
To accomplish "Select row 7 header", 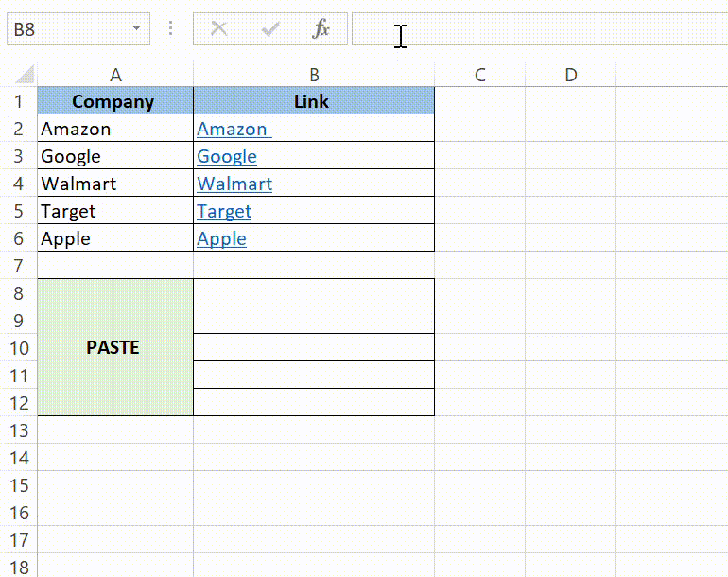I will (x=19, y=266).
